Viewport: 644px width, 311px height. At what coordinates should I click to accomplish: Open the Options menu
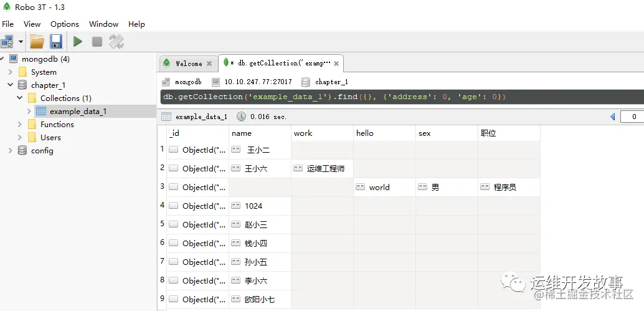[x=65, y=24]
